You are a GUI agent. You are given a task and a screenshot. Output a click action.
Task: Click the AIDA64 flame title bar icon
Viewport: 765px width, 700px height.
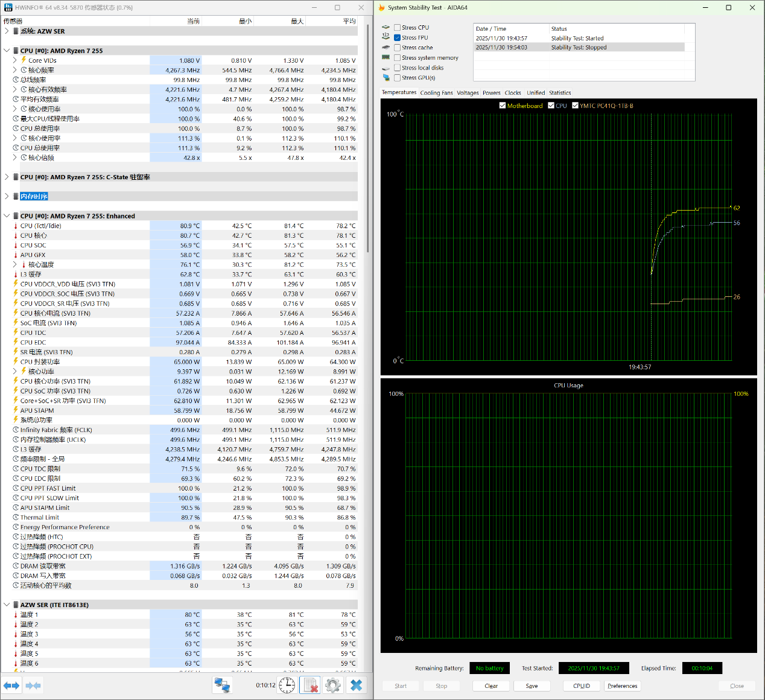pos(381,8)
